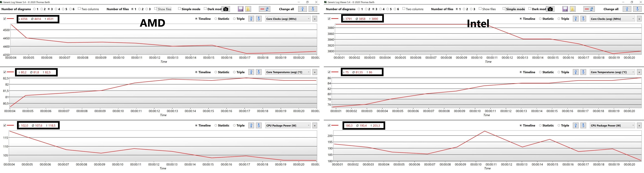Click the Change all up arrow in the AMD window
644x173 pixels.
pos(302,9)
